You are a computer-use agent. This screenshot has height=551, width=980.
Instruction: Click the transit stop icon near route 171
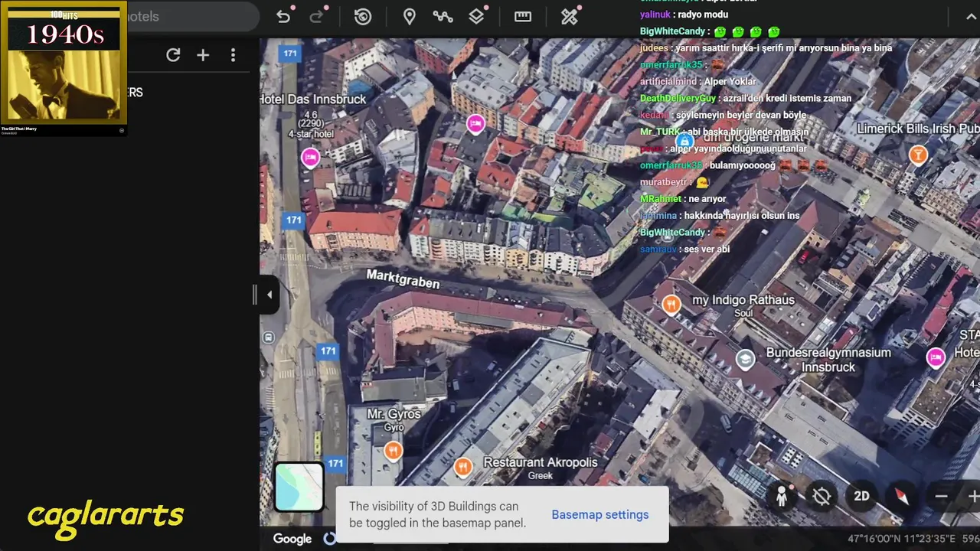[268, 337]
